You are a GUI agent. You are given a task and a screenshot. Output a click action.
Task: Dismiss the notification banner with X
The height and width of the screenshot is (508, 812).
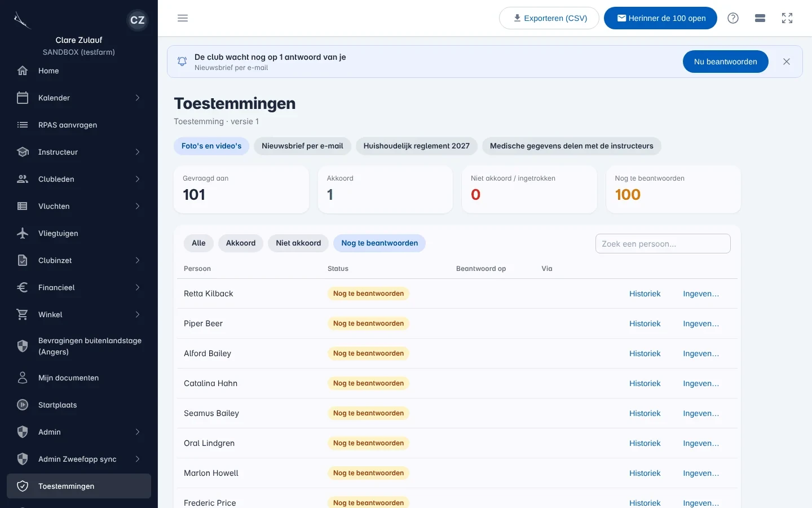pos(787,62)
